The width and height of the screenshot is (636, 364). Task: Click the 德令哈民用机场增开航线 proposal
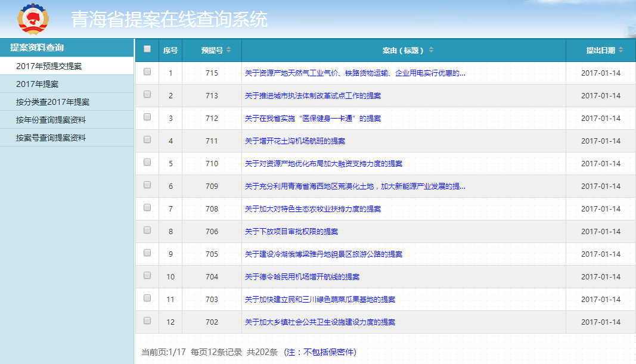pos(302,276)
